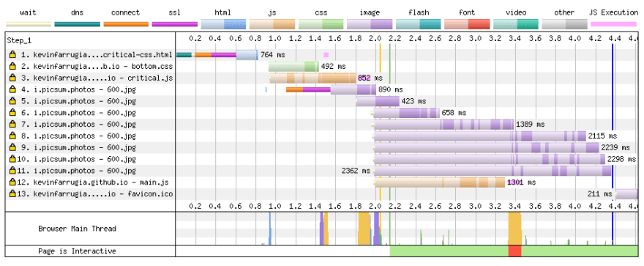Click the font legend red swatch
This screenshot has height=266, width=644.
tap(467, 24)
